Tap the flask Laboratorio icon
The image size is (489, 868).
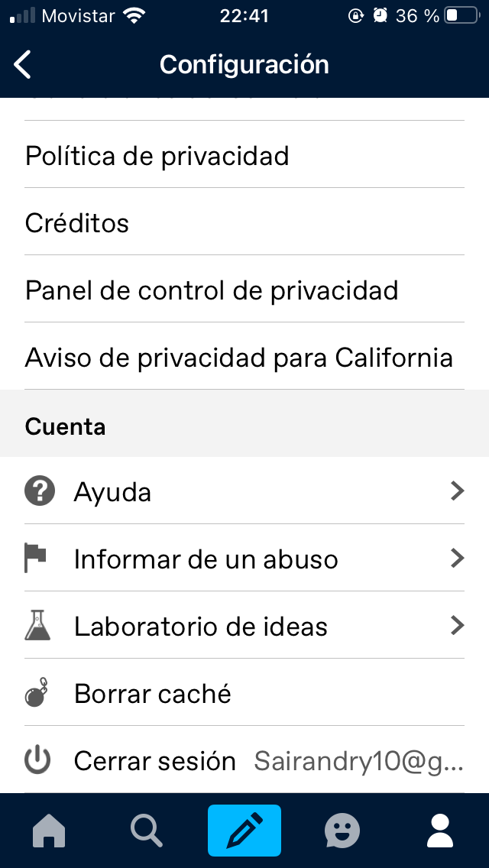point(37,626)
